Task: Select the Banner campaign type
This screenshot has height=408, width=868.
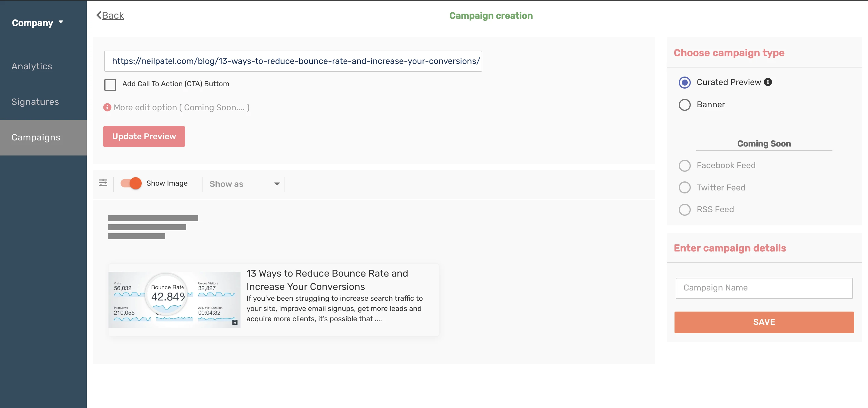Action: coord(684,105)
